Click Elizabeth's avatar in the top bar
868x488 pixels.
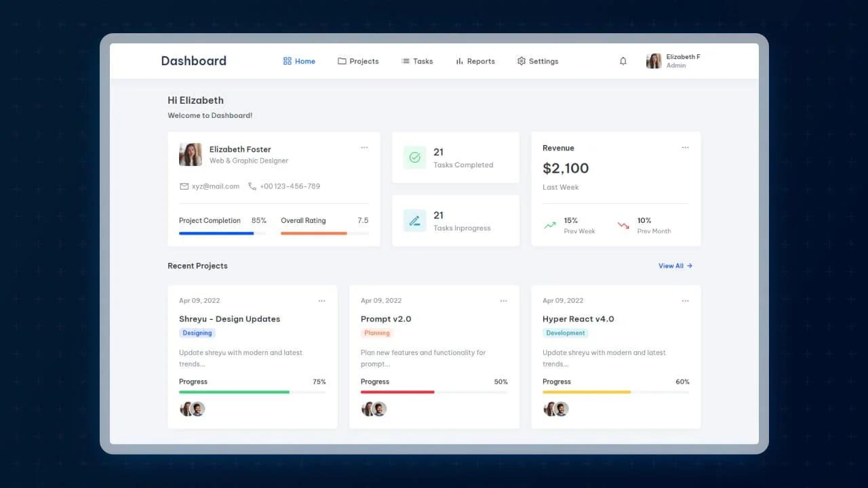coord(653,60)
